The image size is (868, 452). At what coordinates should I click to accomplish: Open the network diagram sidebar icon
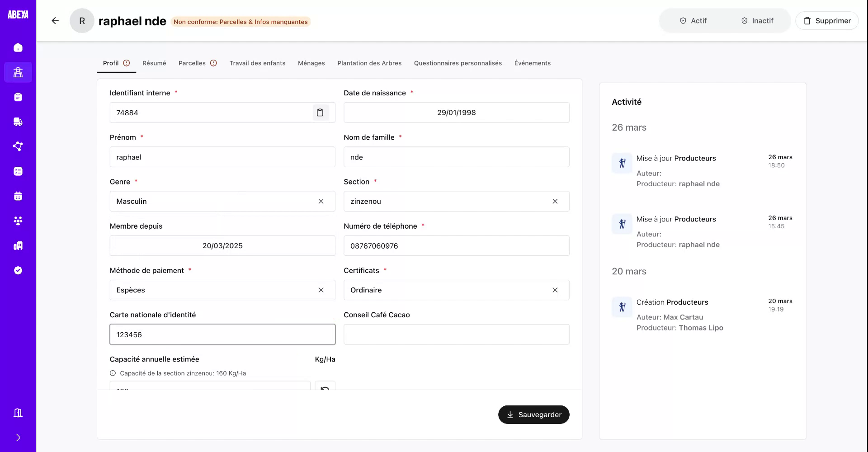(18, 146)
